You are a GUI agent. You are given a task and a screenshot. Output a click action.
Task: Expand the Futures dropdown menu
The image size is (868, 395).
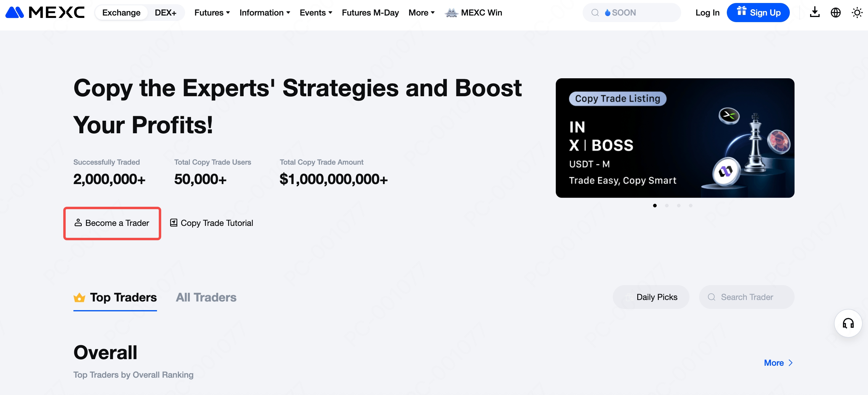pos(212,13)
